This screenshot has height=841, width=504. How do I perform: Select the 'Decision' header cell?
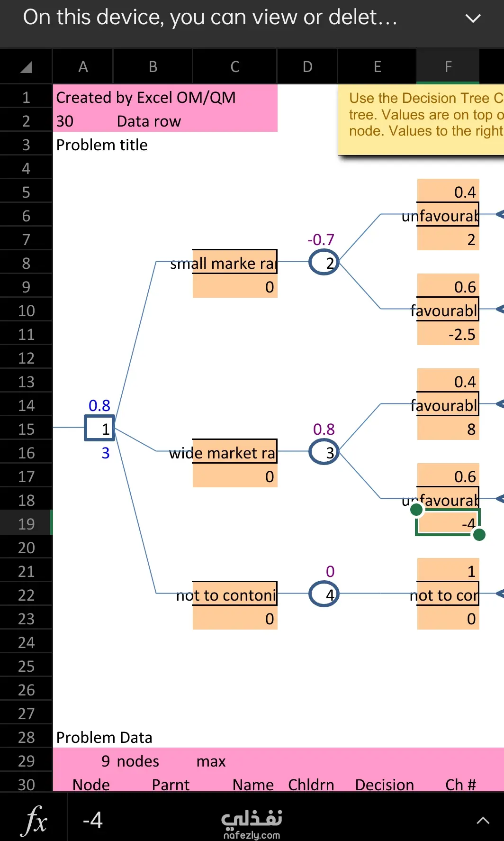385,785
